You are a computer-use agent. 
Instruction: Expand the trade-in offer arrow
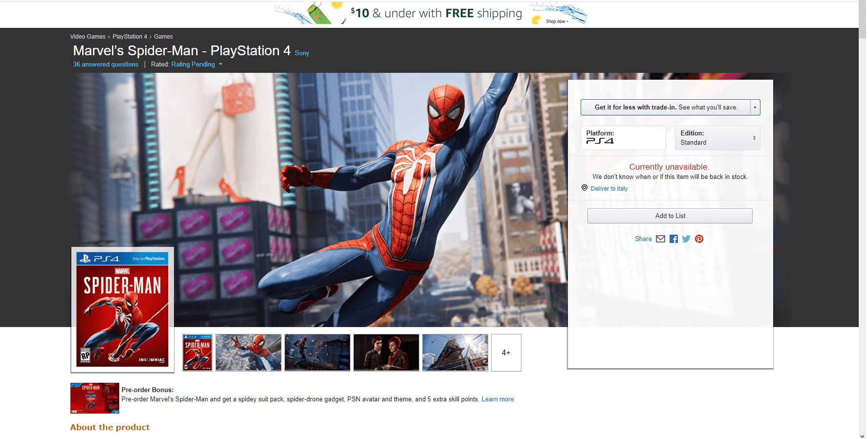pos(755,108)
